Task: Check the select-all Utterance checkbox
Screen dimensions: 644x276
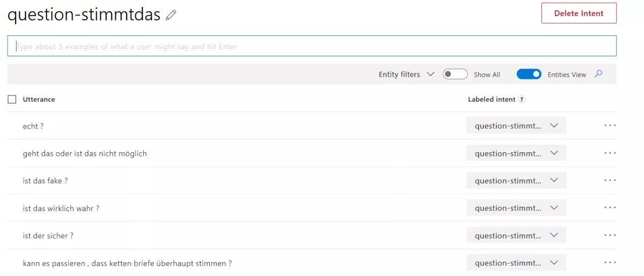Action: click(x=12, y=99)
